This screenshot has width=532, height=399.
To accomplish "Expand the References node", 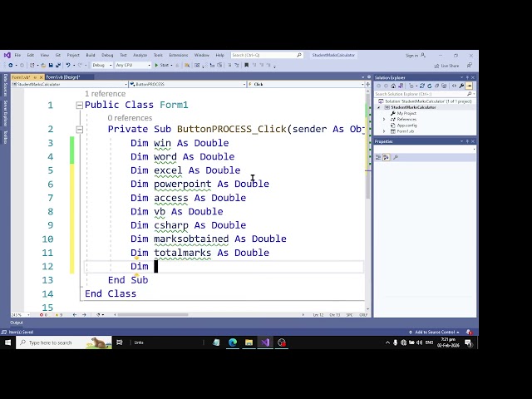I will [384, 120].
